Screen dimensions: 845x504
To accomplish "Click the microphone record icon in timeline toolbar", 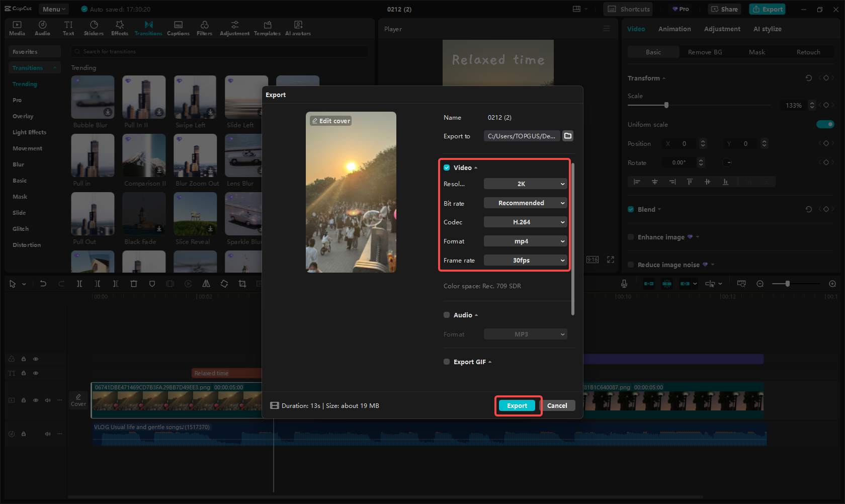I will [624, 284].
